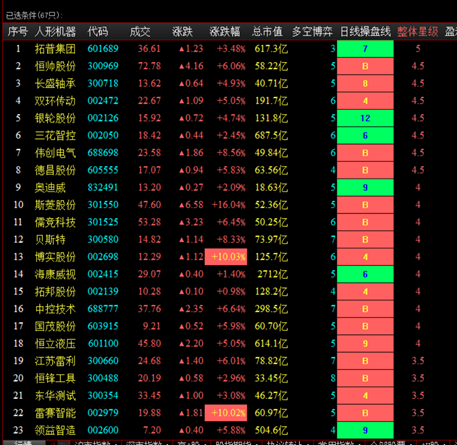Select stock 三花智控
The width and height of the screenshot is (457, 445).
pyautogui.click(x=55, y=136)
